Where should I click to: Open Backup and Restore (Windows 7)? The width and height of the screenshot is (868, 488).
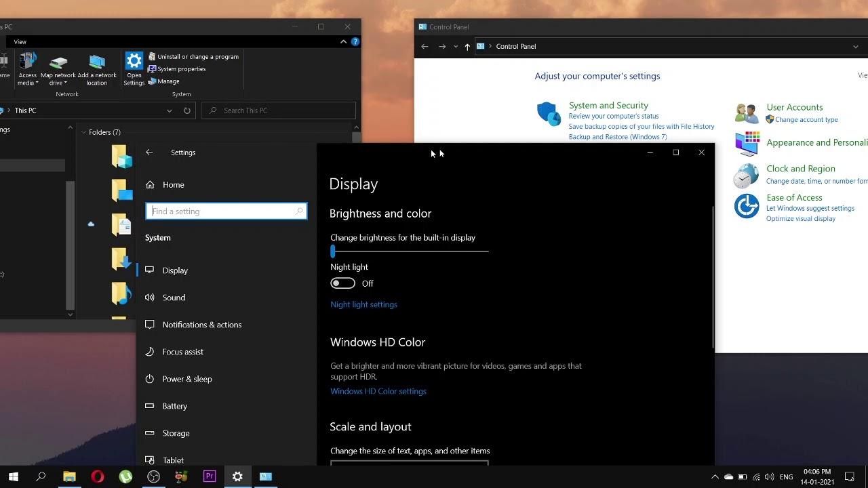(618, 137)
